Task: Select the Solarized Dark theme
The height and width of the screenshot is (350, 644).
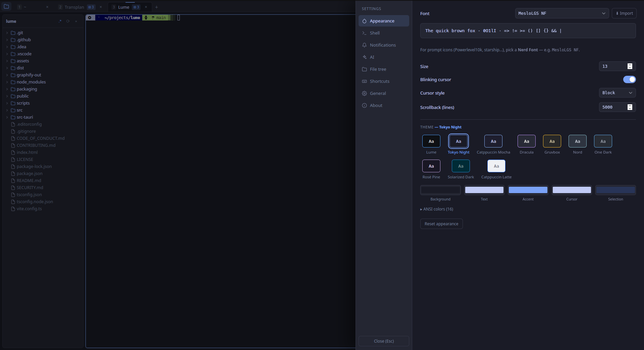Action: click(461, 166)
